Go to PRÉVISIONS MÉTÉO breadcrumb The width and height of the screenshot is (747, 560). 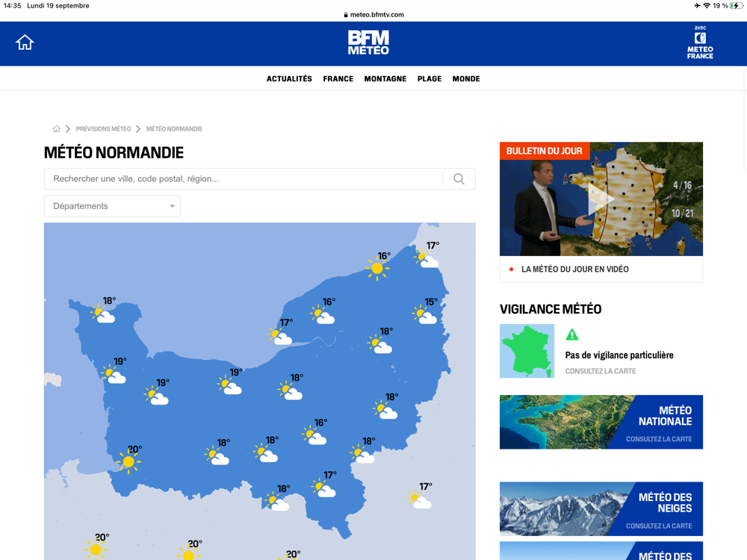click(103, 129)
